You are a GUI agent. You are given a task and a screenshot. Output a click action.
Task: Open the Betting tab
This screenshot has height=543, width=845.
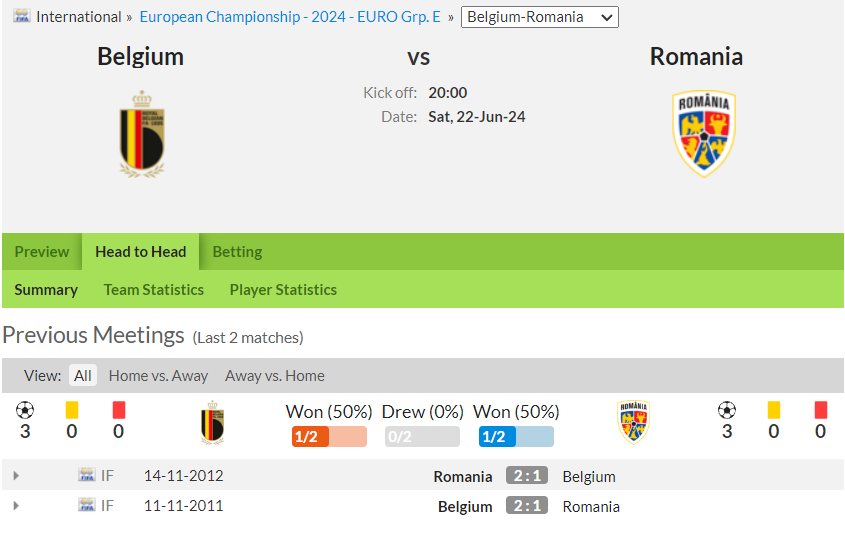click(x=238, y=252)
